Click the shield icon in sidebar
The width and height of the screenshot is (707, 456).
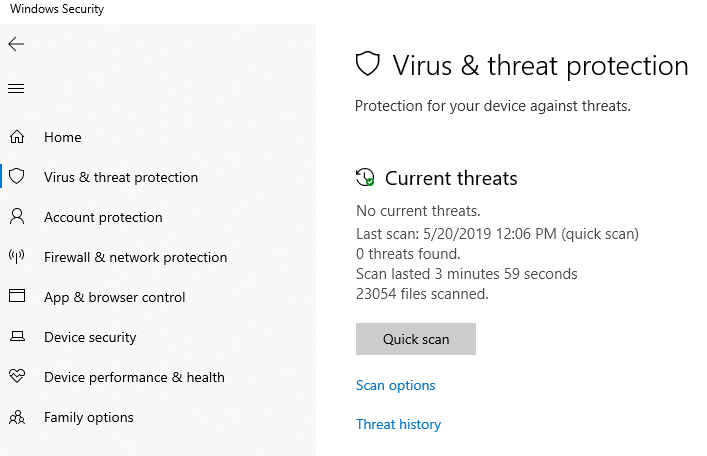(16, 177)
